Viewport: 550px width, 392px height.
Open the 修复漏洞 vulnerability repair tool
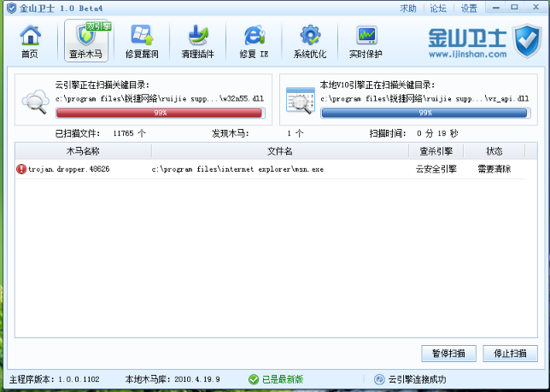pos(142,41)
